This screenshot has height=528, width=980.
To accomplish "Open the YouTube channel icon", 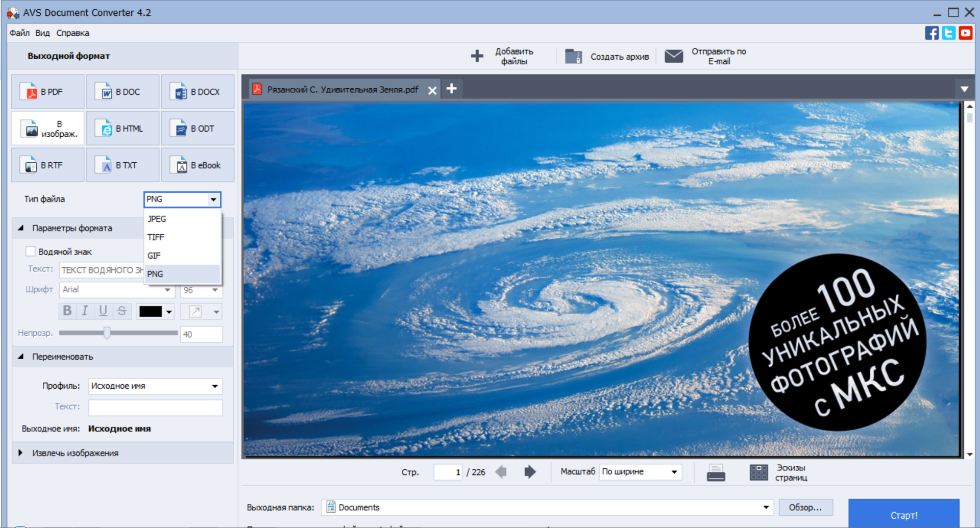I will pyautogui.click(x=965, y=33).
